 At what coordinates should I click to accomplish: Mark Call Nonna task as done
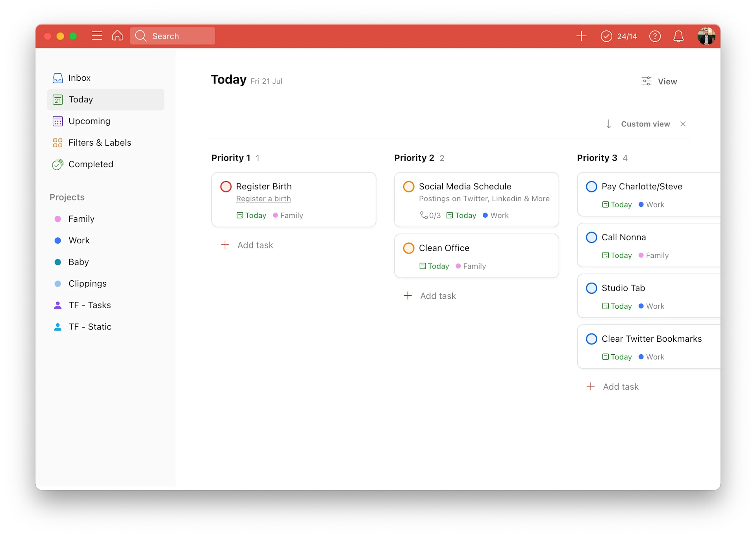(591, 237)
